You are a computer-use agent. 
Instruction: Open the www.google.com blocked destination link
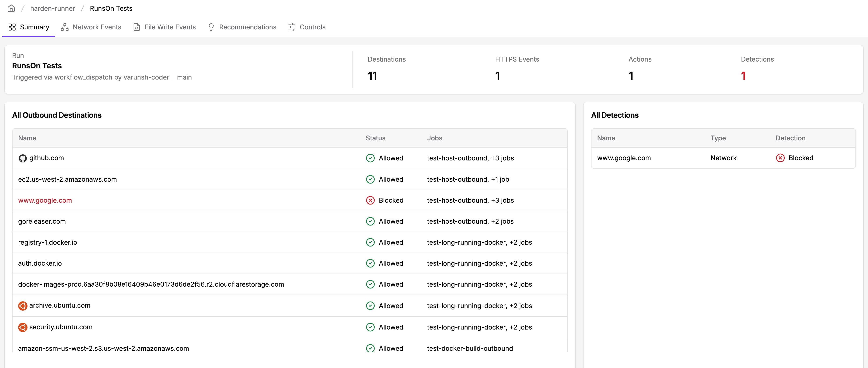coord(45,200)
